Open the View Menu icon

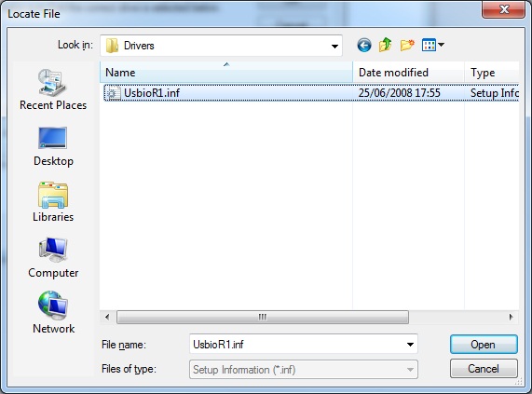(429, 45)
